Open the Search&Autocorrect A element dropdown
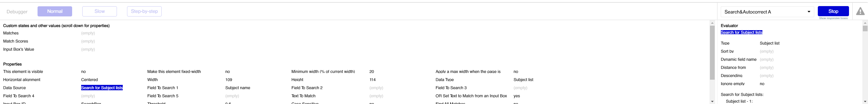Image resolution: width=868 pixels, height=104 pixels. pos(765,12)
